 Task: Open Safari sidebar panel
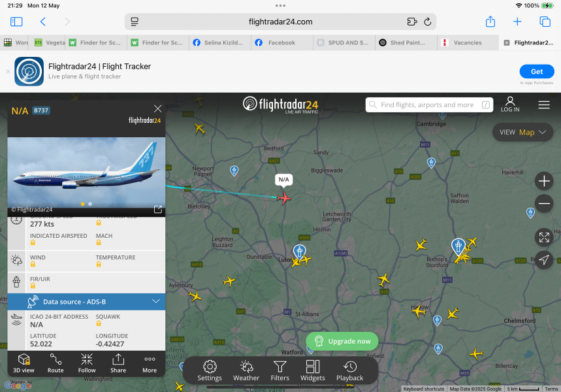(x=16, y=22)
